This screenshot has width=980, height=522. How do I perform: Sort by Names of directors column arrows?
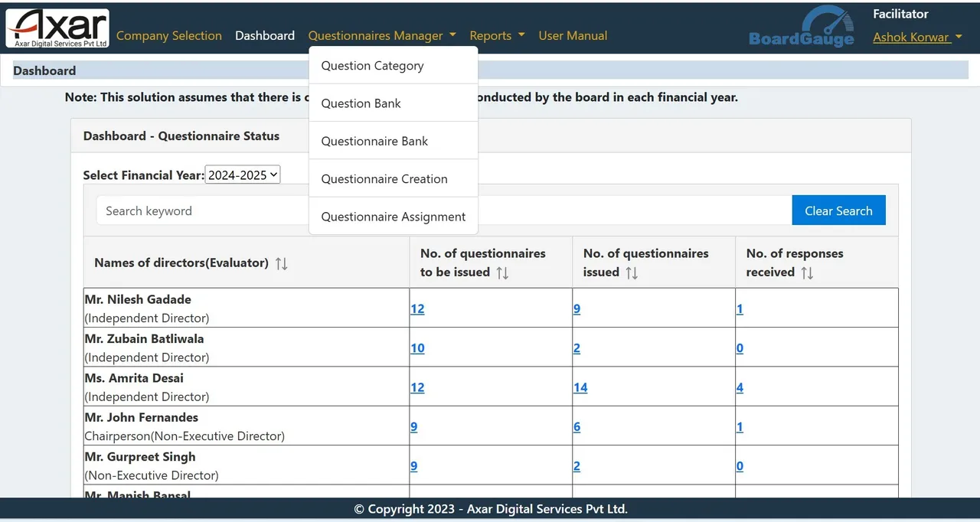click(x=282, y=263)
